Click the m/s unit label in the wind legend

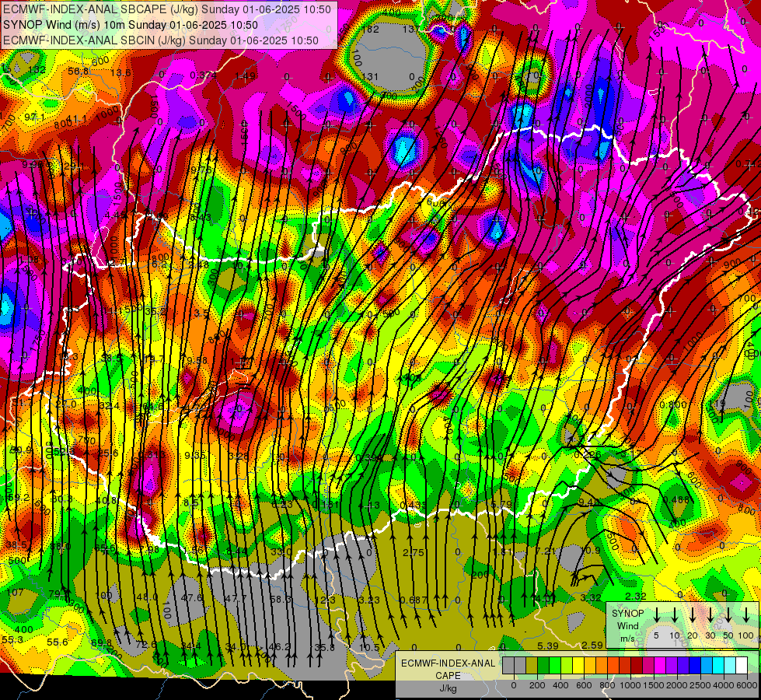pos(627,639)
